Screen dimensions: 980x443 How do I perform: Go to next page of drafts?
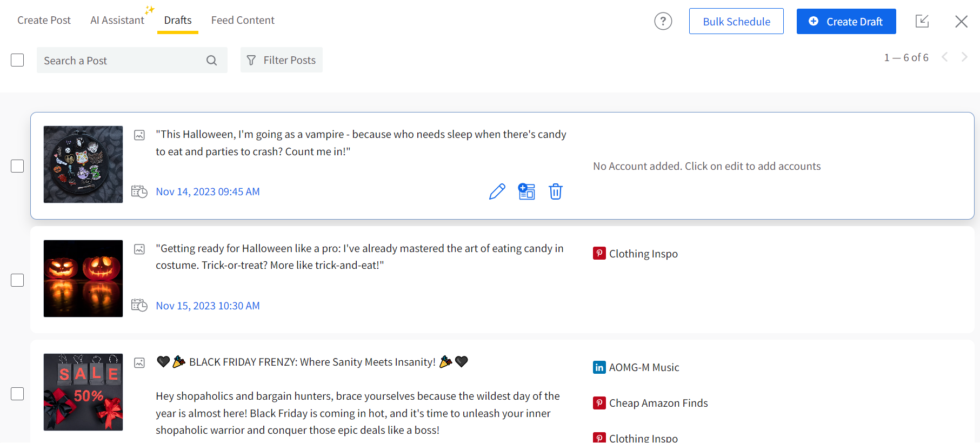click(964, 57)
